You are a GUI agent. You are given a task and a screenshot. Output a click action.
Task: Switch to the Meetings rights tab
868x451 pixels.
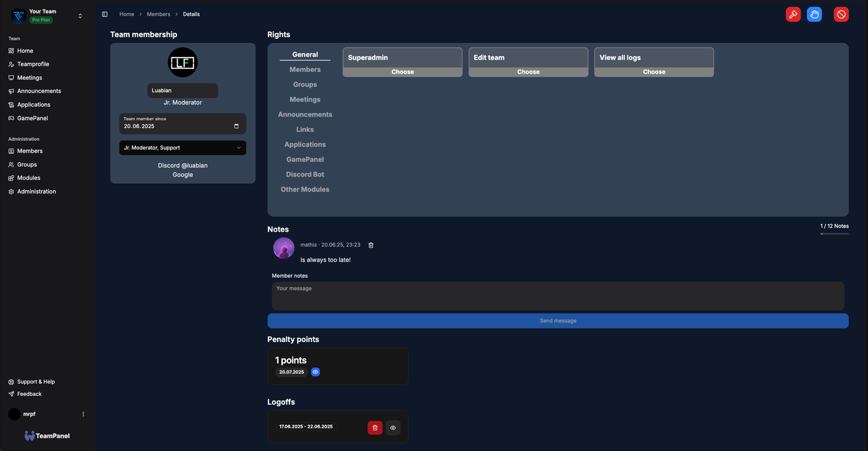(305, 99)
